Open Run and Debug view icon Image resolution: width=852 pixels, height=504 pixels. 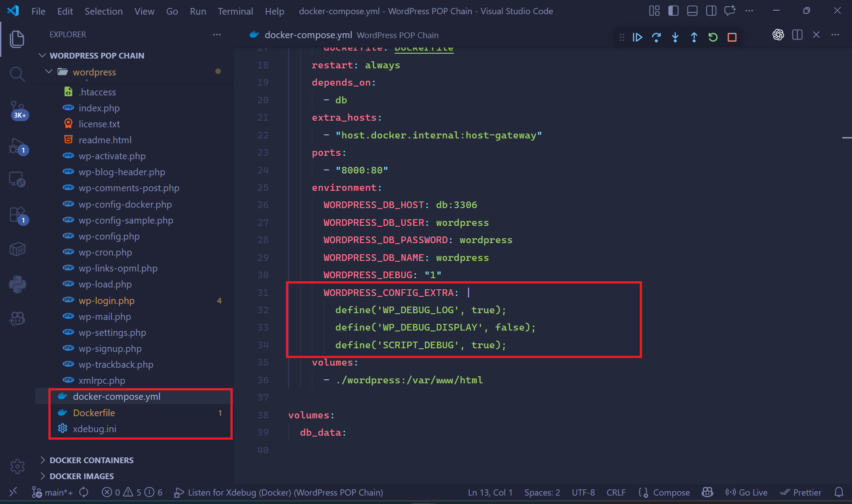tap(18, 146)
